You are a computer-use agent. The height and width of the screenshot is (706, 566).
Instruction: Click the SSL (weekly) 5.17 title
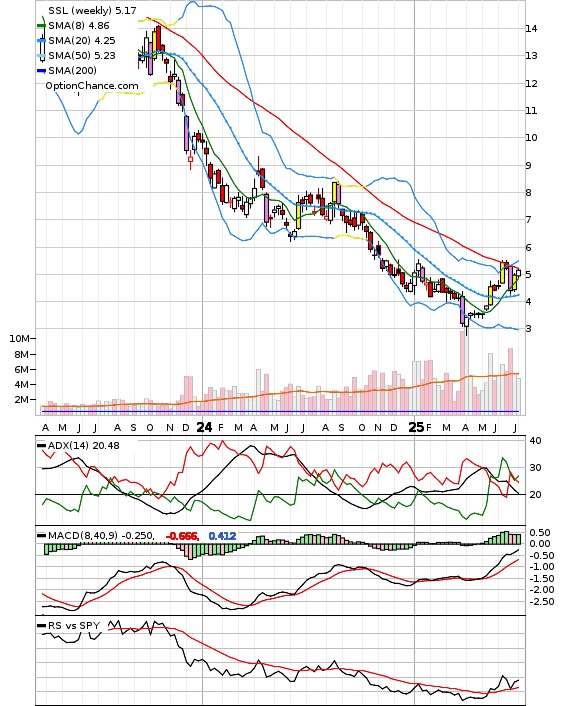[92, 10]
